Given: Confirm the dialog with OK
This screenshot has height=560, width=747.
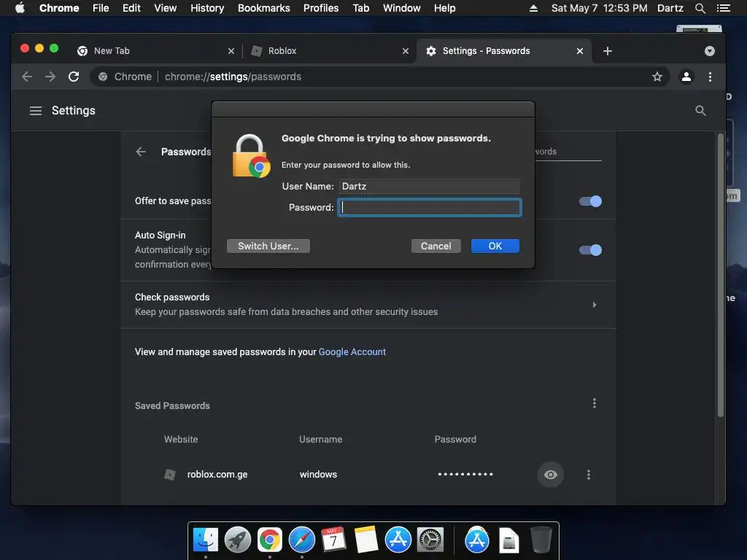Looking at the screenshot, I should 495,246.
